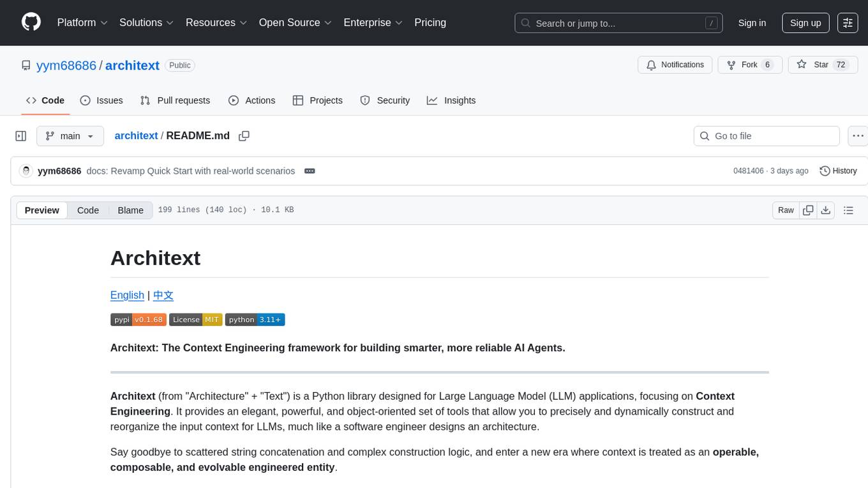Open the more file actions menu

coord(858,136)
